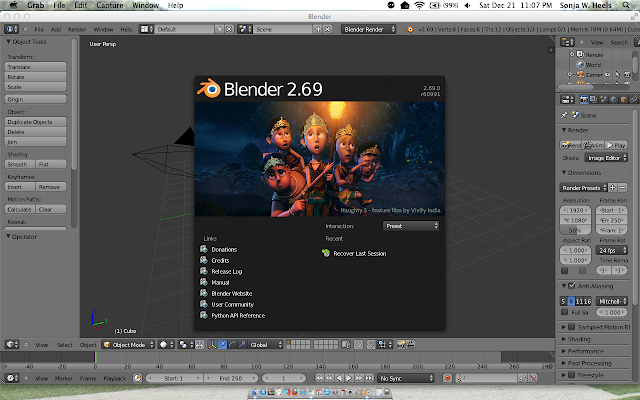Click the Smooth shading button
Screen dimensions: 640x400
tap(20, 164)
